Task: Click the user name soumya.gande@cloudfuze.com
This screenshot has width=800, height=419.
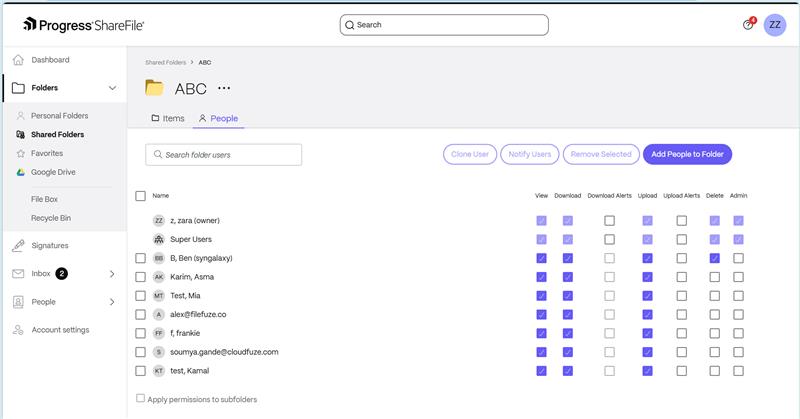Action: 224,352
